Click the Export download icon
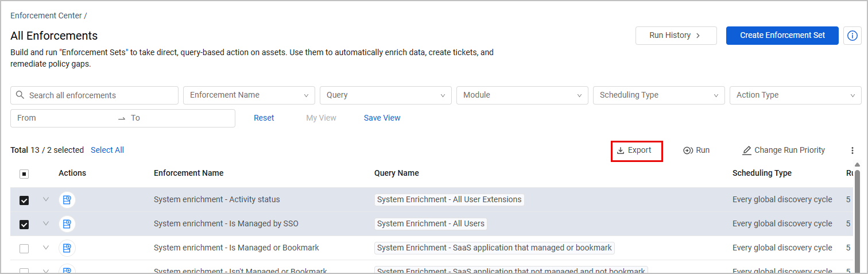Image resolution: width=868 pixels, height=274 pixels. (x=621, y=150)
